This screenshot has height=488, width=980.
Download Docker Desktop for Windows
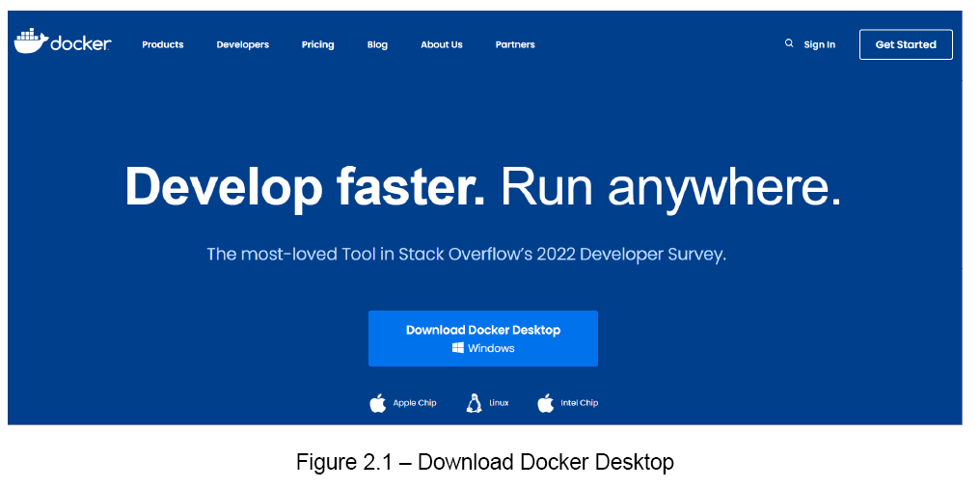pos(483,339)
